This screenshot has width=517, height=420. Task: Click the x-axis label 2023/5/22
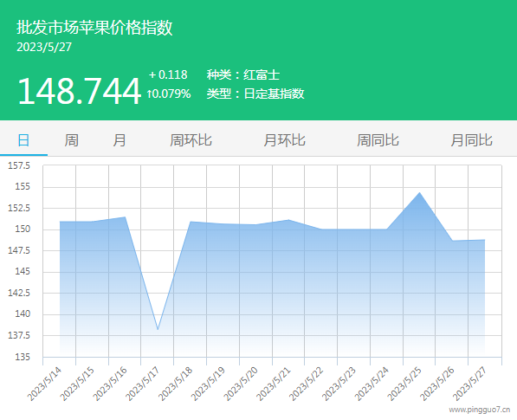[x=306, y=384]
